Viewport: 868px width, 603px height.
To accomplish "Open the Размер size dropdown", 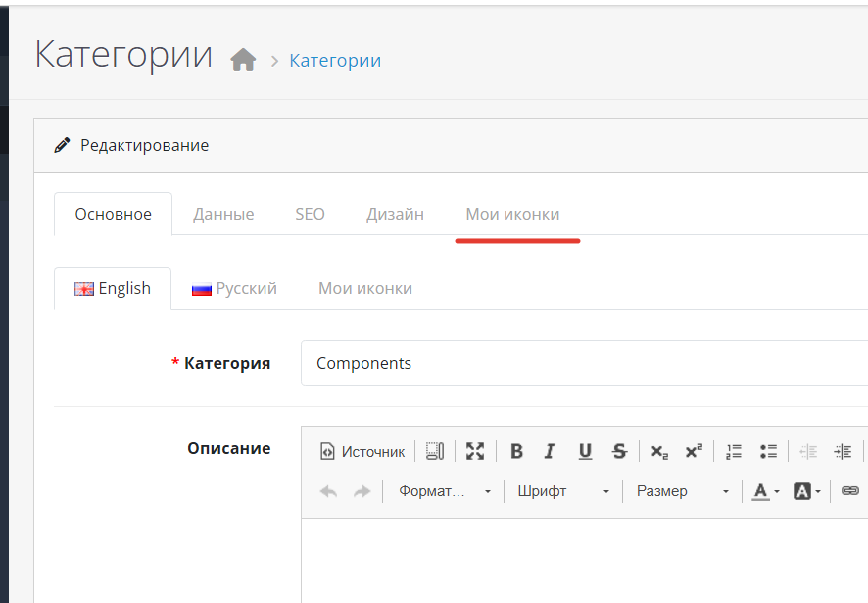I will pyautogui.click(x=682, y=491).
